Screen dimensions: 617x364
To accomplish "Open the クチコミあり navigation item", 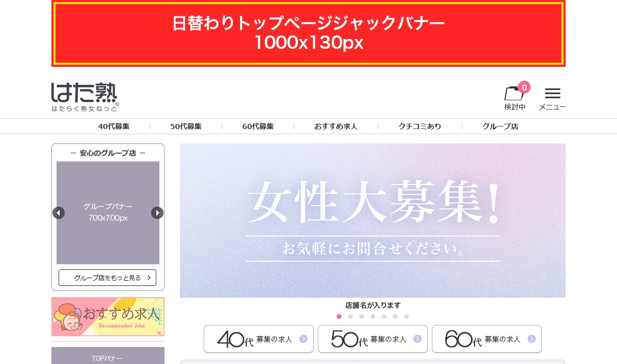I will point(420,126).
